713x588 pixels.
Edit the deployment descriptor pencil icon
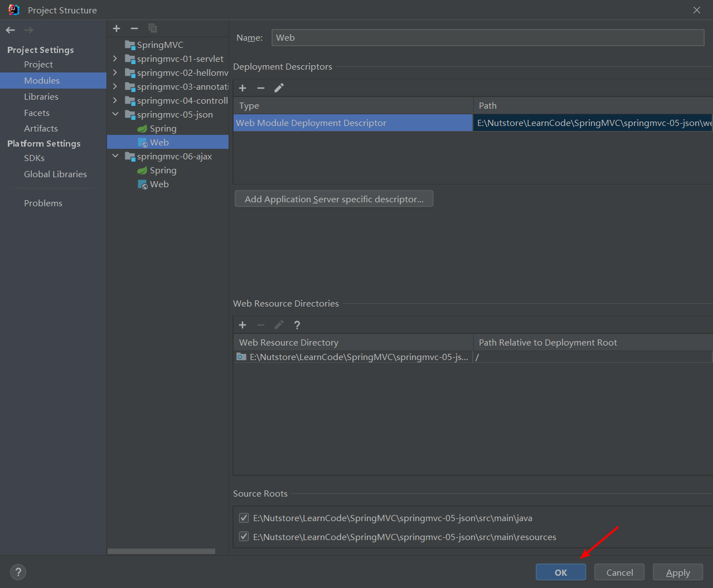(279, 88)
